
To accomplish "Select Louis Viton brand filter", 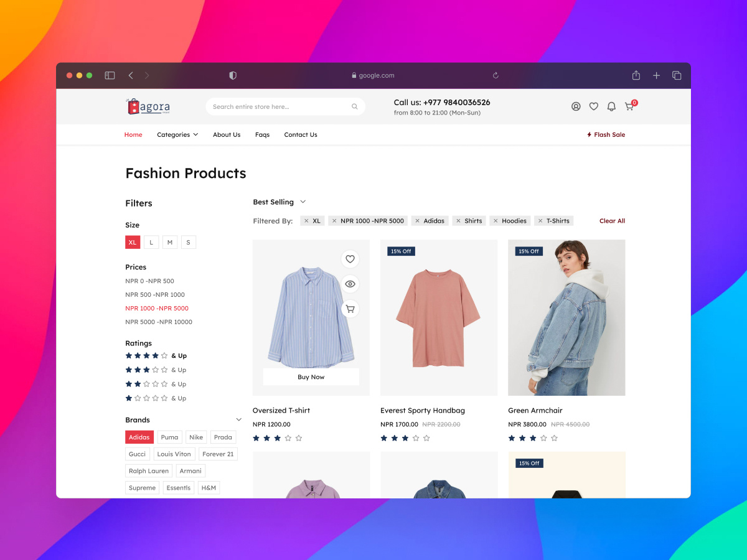I will pos(174,454).
